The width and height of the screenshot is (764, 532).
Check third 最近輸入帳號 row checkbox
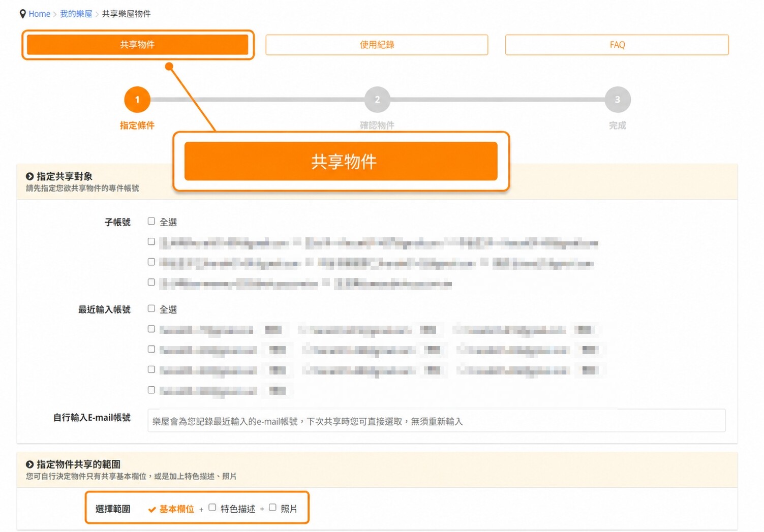pyautogui.click(x=151, y=370)
